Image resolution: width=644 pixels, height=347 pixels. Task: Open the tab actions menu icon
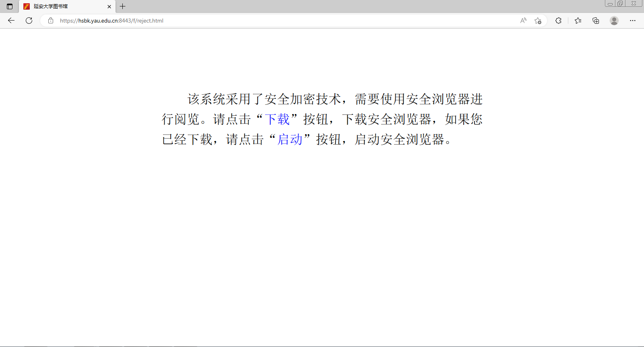pos(10,6)
